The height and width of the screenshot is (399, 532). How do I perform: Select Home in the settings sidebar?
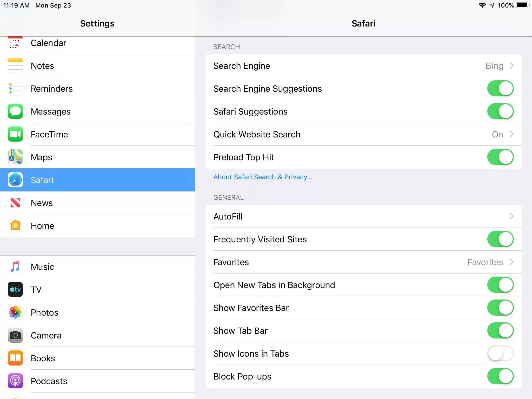(42, 226)
